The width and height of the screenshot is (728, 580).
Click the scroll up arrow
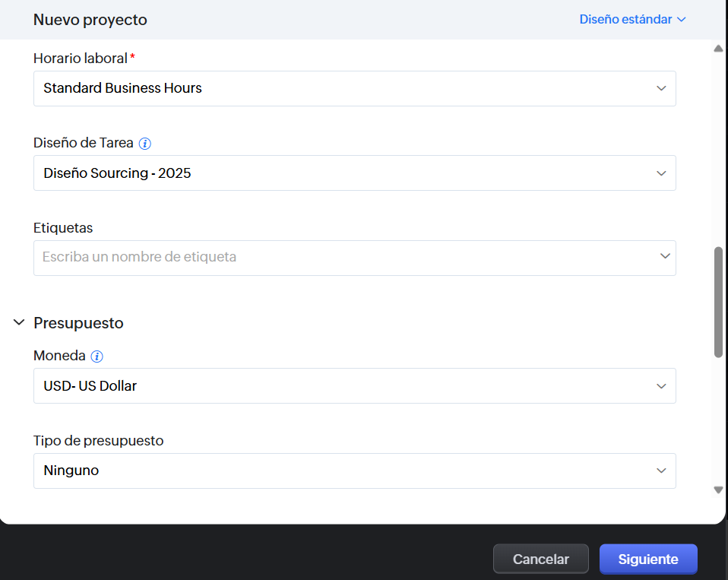coord(718,49)
